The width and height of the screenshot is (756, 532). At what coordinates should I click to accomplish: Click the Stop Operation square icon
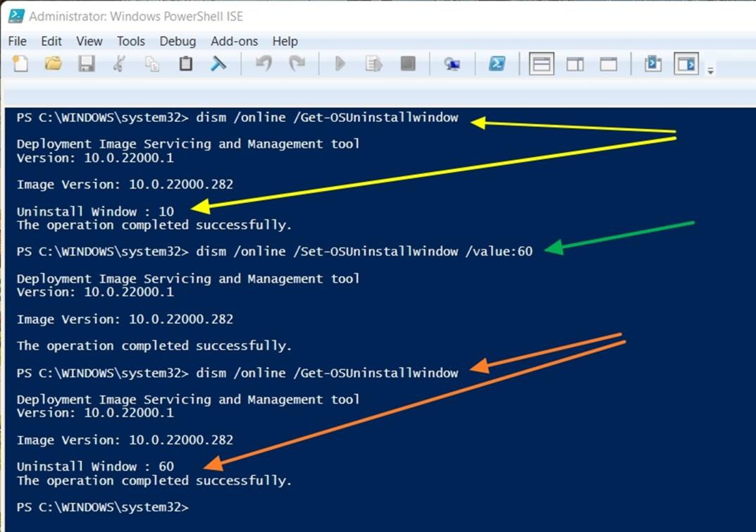408,64
